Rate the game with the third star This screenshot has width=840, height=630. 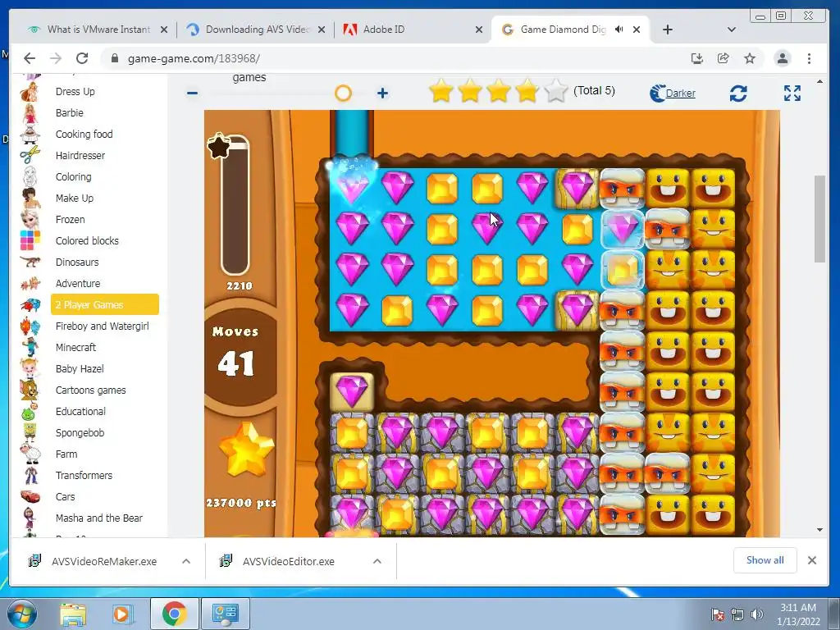(499, 90)
